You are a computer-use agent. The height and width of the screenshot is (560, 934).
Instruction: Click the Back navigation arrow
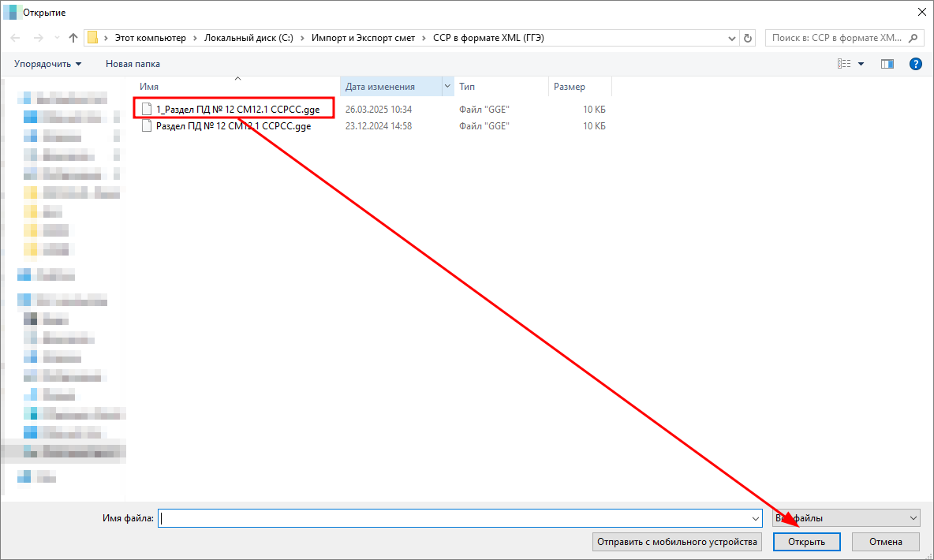(16, 38)
